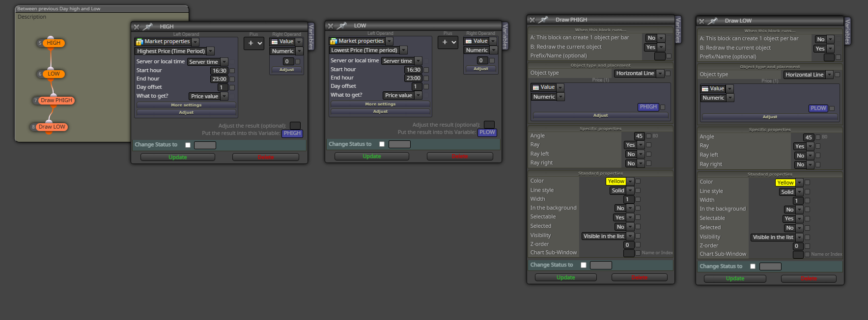Edit Angle 45 field in Draw PHIGH
Viewport: 868px width, 320px height.
click(639, 136)
